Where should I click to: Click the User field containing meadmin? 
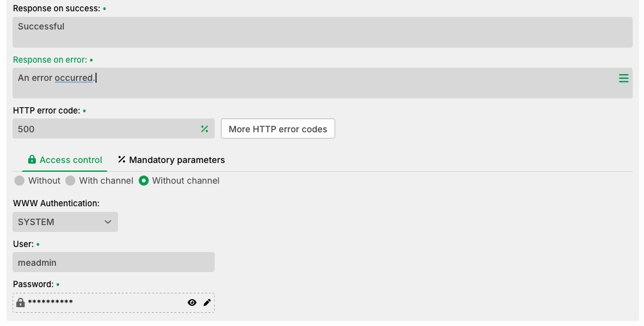114,262
